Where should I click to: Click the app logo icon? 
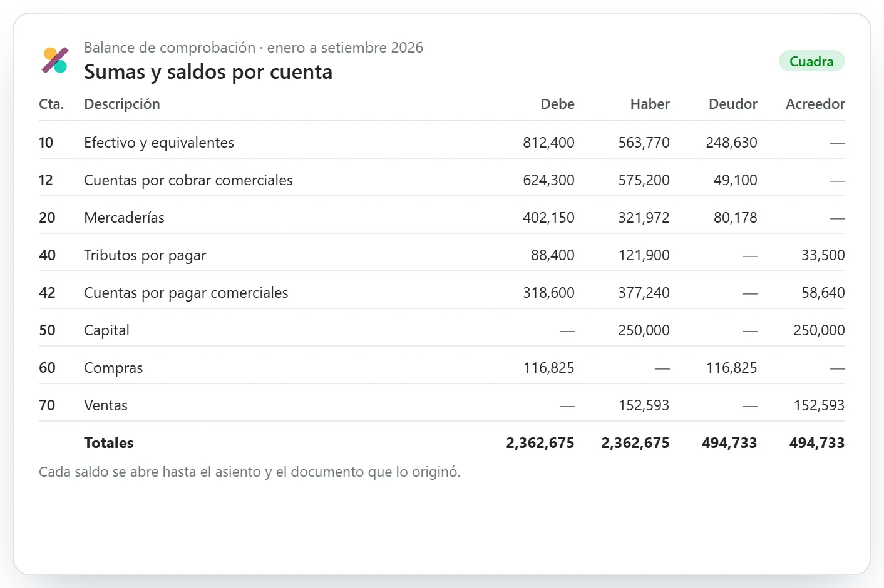(54, 60)
